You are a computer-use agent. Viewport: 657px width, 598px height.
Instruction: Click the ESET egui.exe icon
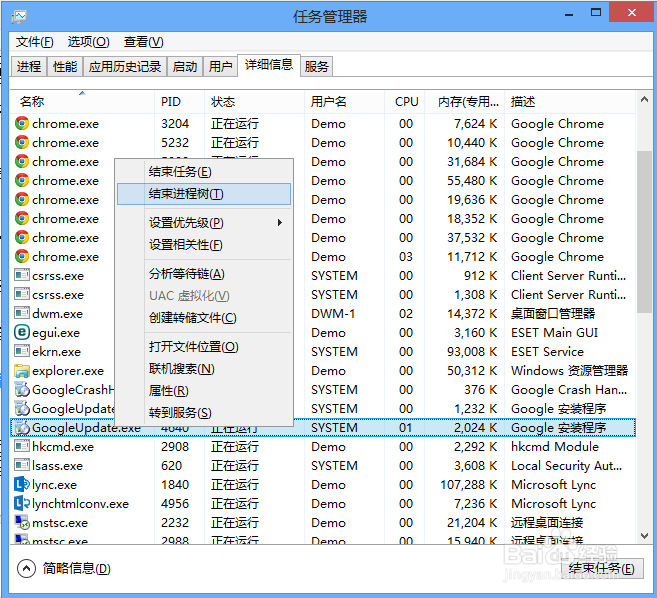click(x=22, y=332)
